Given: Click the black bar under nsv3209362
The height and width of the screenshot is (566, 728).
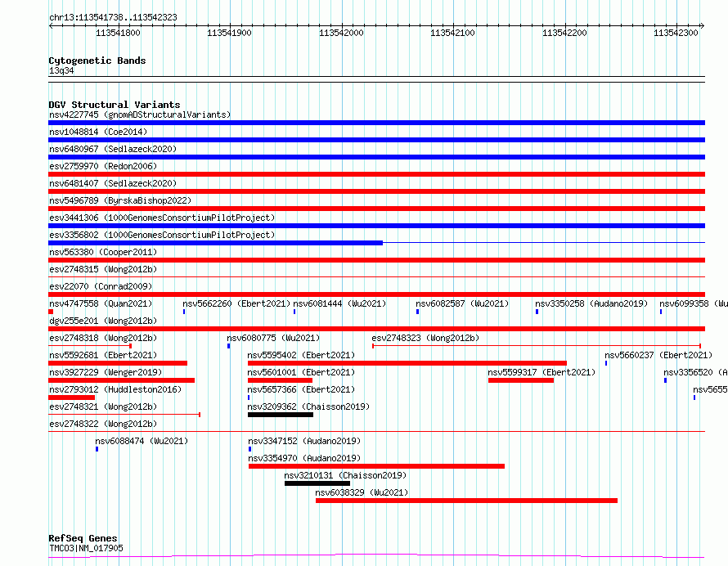Looking at the screenshot, I should (281, 415).
